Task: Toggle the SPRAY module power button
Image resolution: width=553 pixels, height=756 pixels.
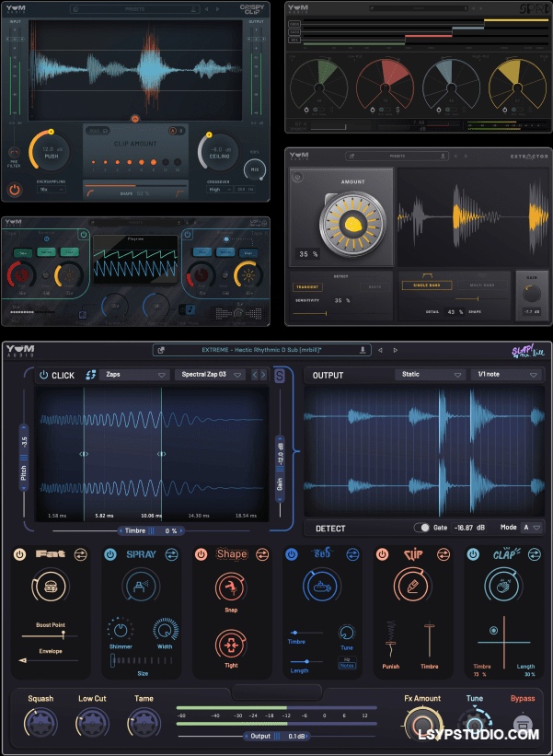Action: pyautogui.click(x=109, y=554)
